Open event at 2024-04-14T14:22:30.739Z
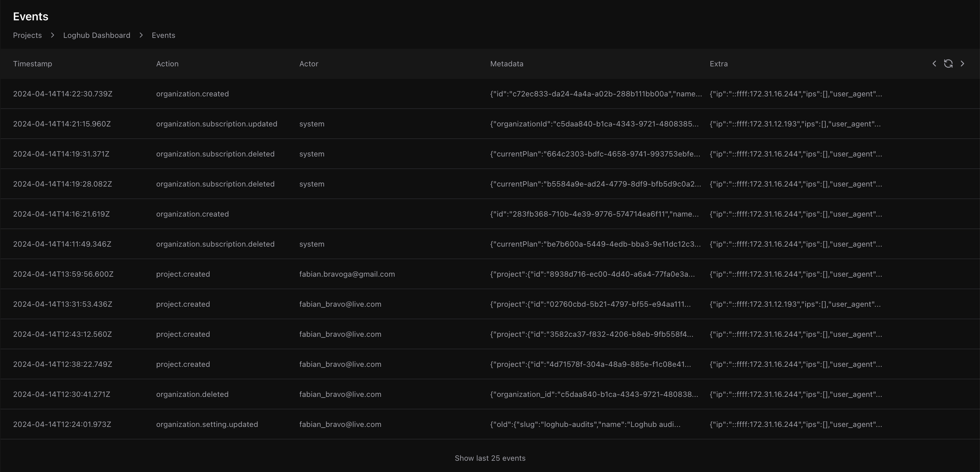 (62, 94)
